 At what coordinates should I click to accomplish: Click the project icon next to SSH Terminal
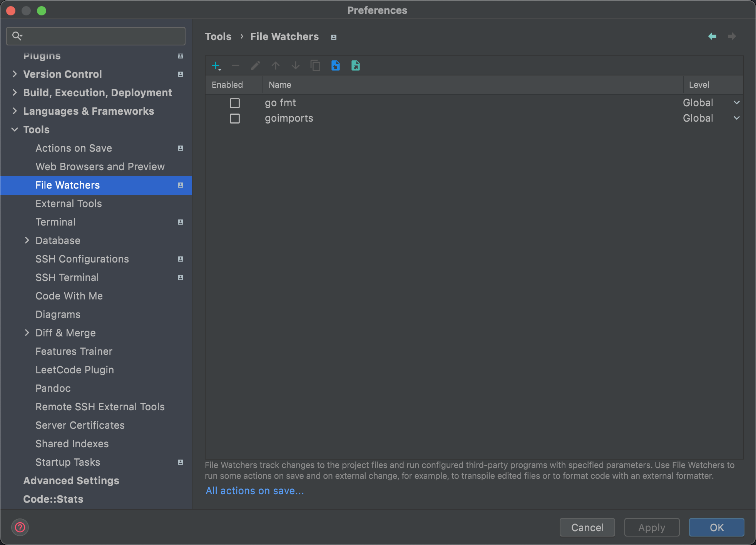click(x=181, y=278)
